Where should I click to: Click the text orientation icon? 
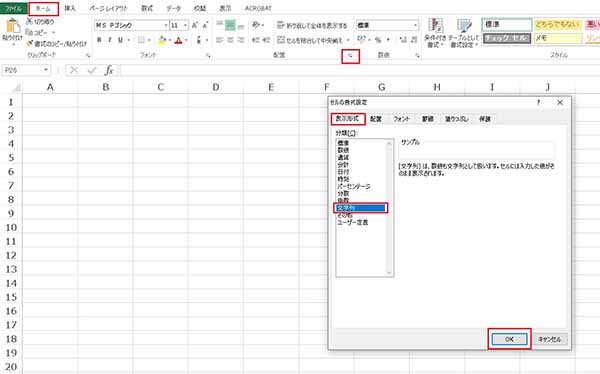256,25
